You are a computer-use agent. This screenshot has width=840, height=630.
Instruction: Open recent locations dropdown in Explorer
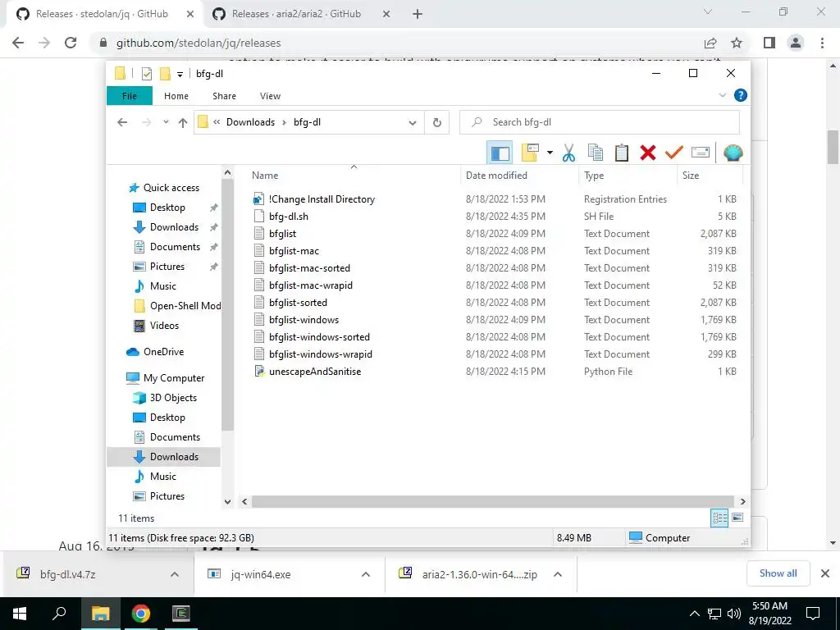point(166,122)
